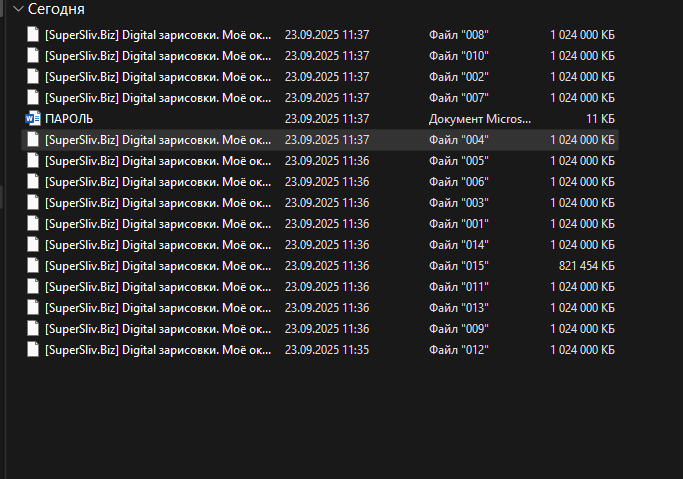Click the type cell Файл "008"
Screen dimensions: 683x479
coord(459,35)
